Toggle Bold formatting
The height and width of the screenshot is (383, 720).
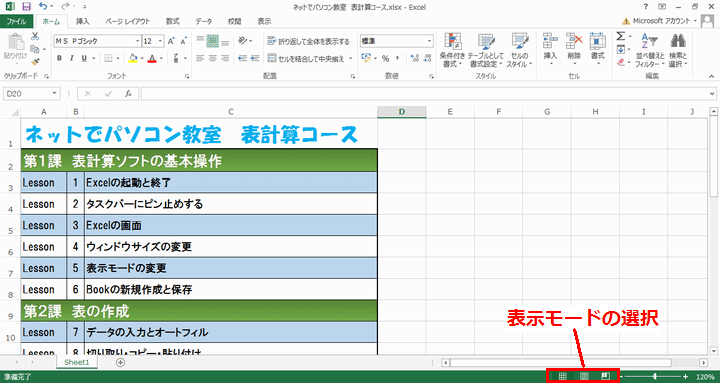[x=59, y=58]
